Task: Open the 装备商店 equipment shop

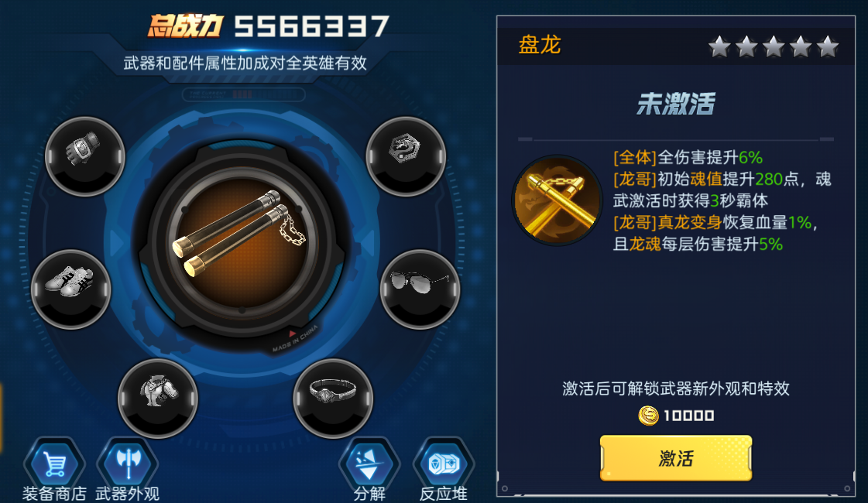Action: pos(54,469)
